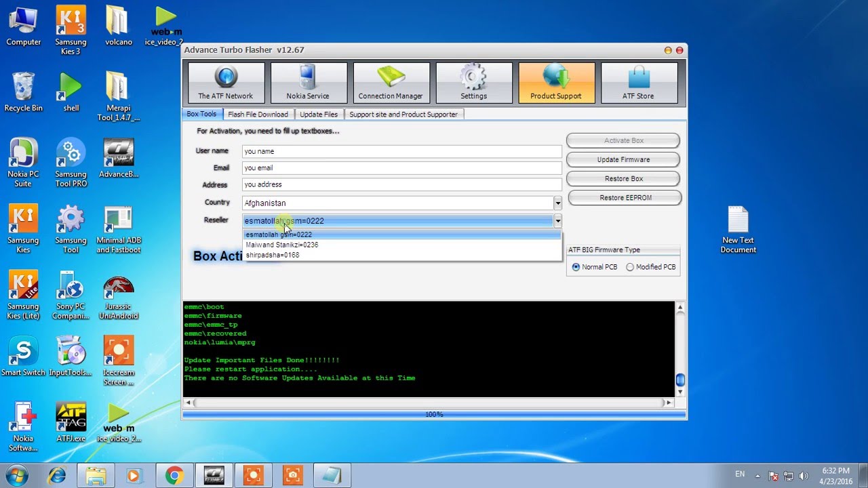Switch to Support site and Product Supporter tab
The height and width of the screenshot is (488, 868).
[403, 115]
